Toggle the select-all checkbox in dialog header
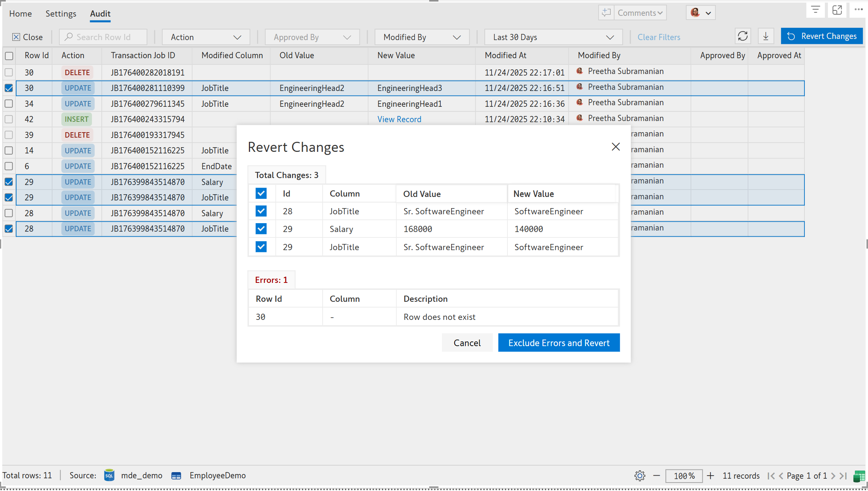This screenshot has height=491, width=868. pos(261,193)
